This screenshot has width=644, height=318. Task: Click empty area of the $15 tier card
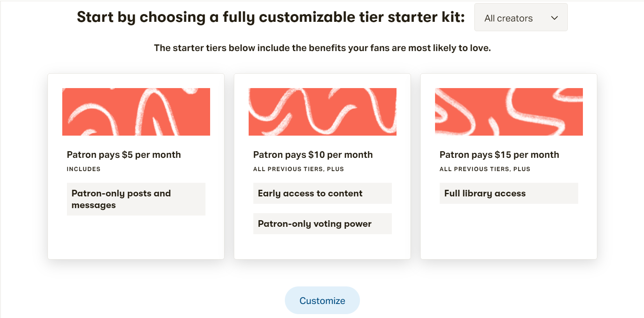click(x=509, y=234)
